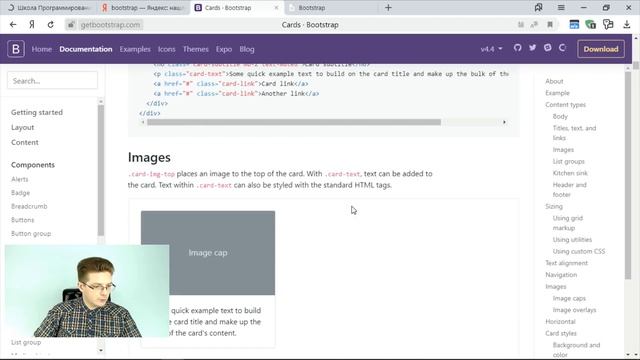640x360 pixels.
Task: Open Icons in the navbar
Action: point(167,49)
